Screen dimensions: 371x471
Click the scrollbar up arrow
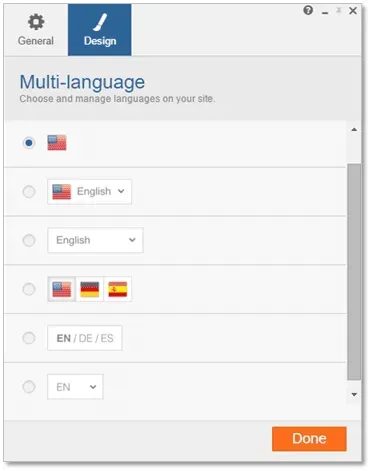(354, 129)
